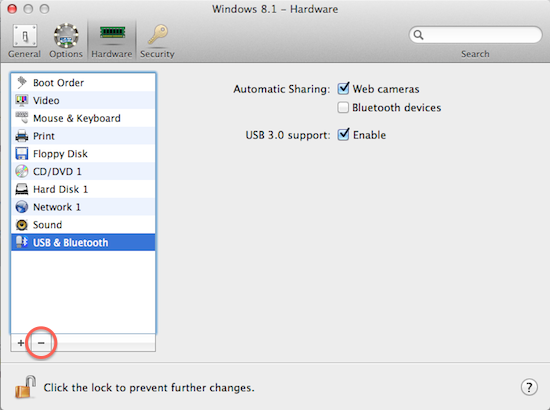The height and width of the screenshot is (410, 550).
Task: Select the Hardware memory chip icon
Action: click(112, 33)
